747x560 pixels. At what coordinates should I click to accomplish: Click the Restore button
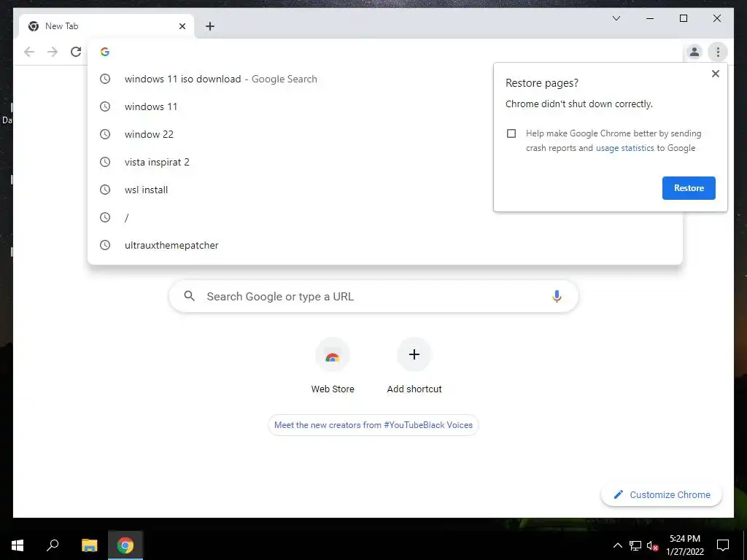pos(689,188)
